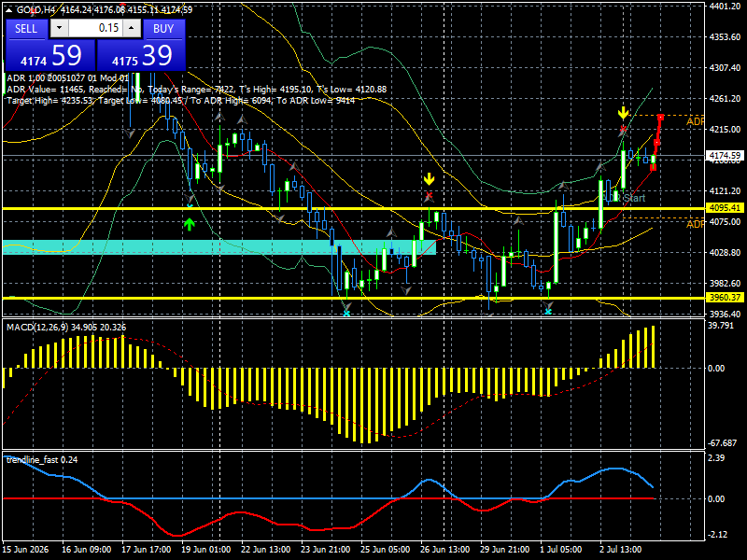Click the upper orange ADR target label
The width and height of the screenshot is (747, 560).
point(695,121)
